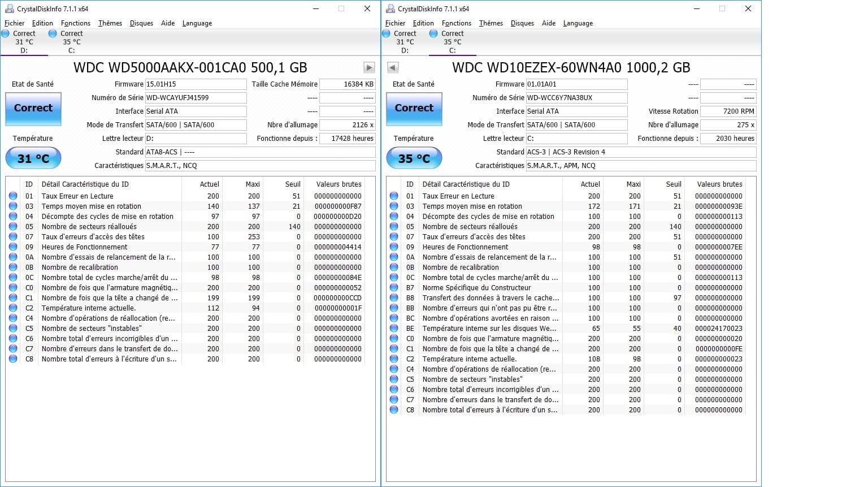868x487 pixels.
Task: Click status orb for attribute B7 in right window
Action: point(394,287)
